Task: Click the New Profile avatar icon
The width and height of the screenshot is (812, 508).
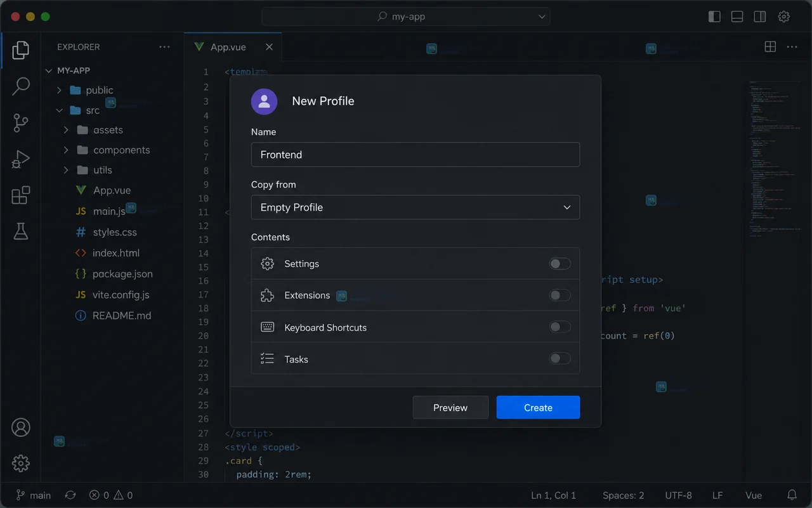Action: (x=264, y=101)
